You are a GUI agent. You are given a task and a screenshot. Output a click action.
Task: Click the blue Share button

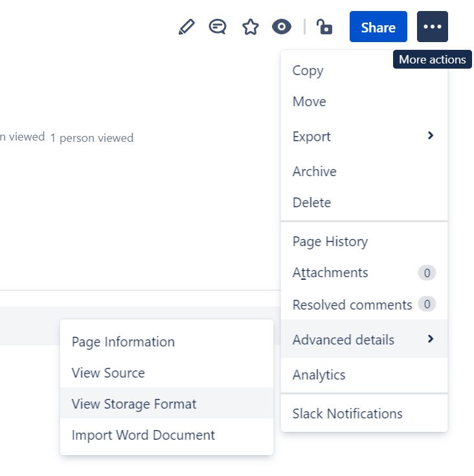tap(378, 27)
